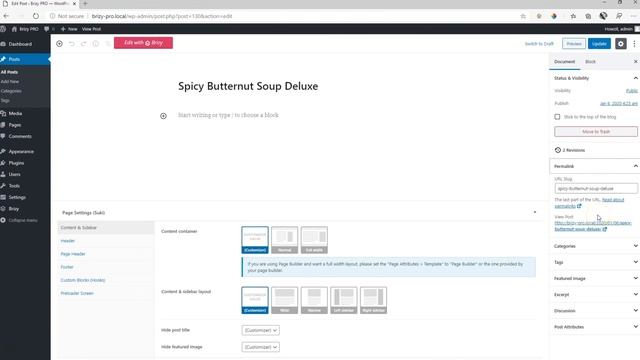640x360 pixels.
Task: Reload the browser page
Action: pyautogui.click(x=36, y=16)
